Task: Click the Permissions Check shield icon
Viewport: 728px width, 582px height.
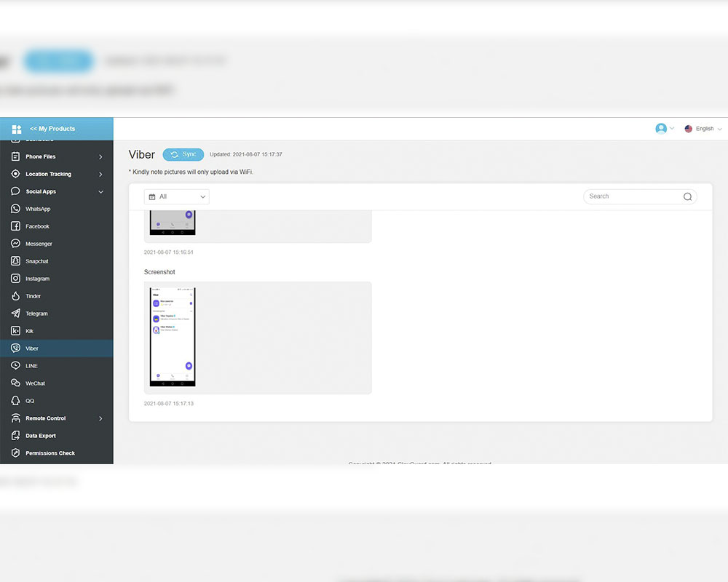Action: pos(15,453)
